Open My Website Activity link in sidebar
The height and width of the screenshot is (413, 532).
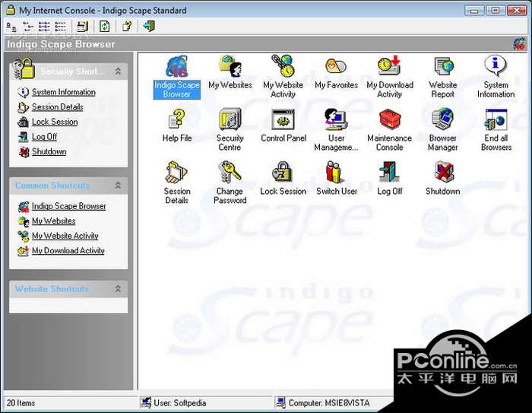pos(65,236)
